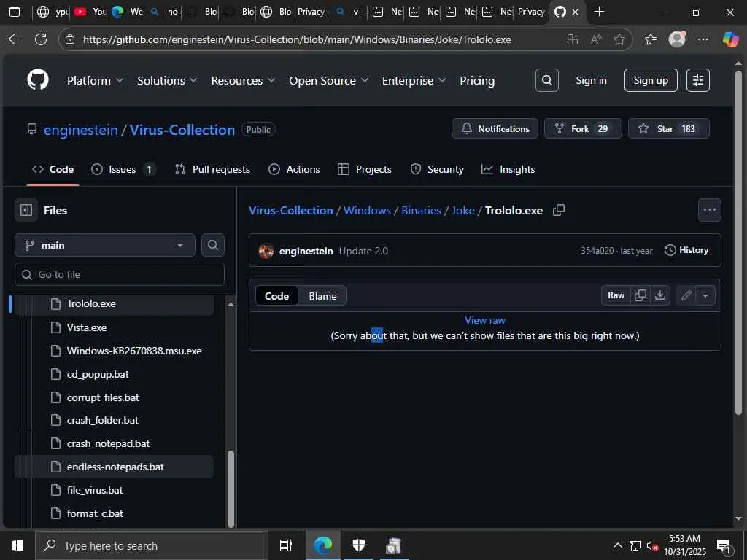Open the main branch selector dropdown
The image size is (747, 560).
coord(105,245)
